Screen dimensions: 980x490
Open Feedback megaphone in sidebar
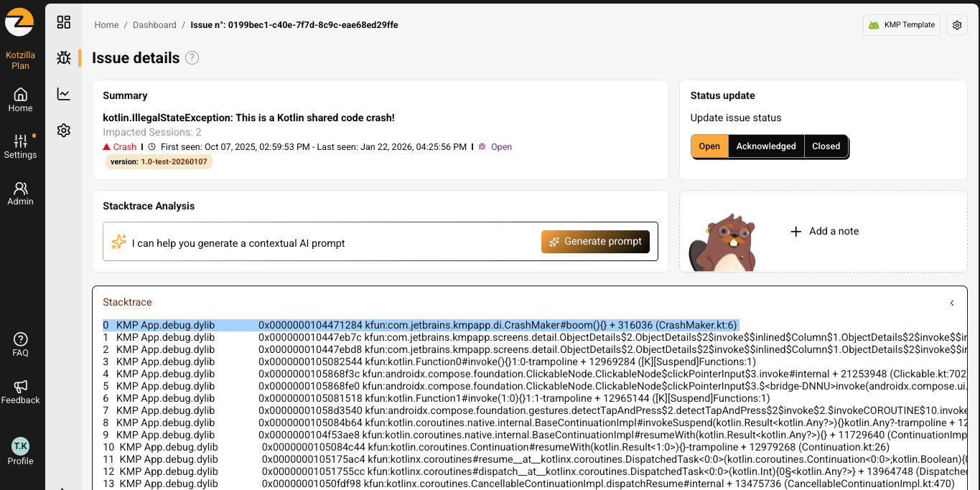click(20, 392)
